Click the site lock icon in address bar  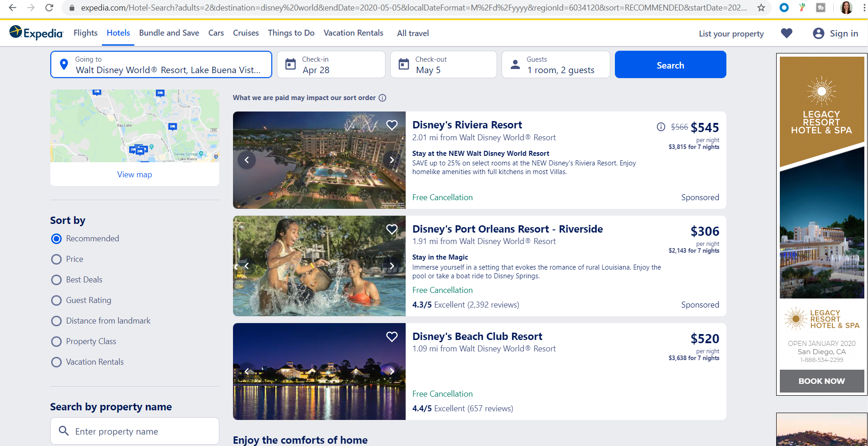pyautogui.click(x=72, y=8)
